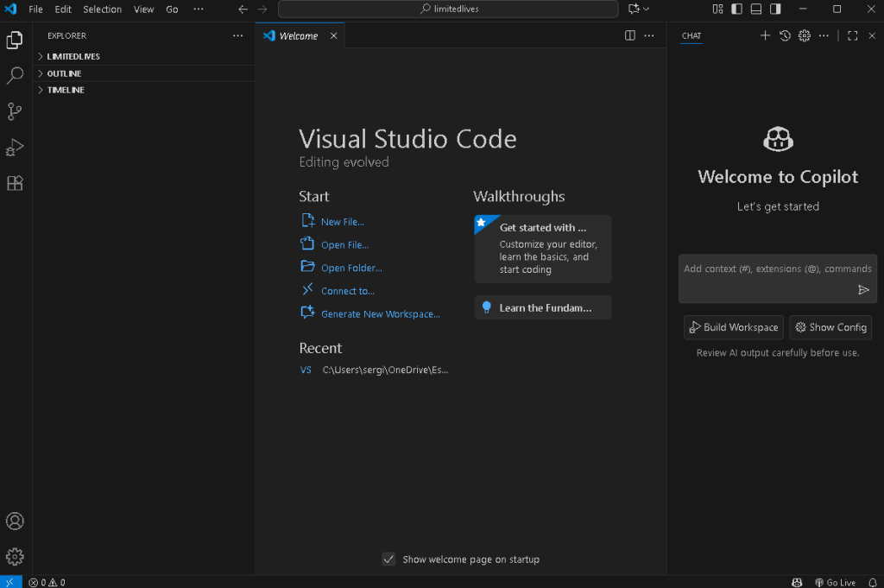
Task: Split the editor right
Action: click(x=630, y=35)
